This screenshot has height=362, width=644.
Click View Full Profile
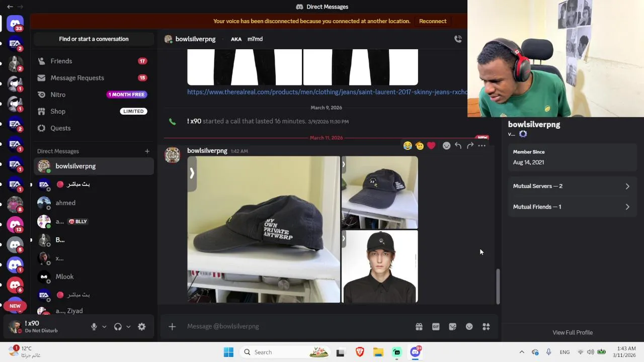573,332
